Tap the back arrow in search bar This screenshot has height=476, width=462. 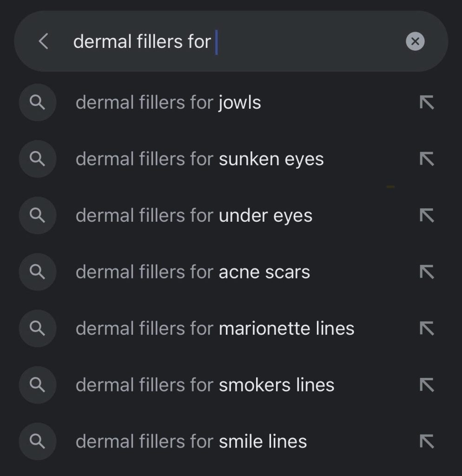coord(43,41)
